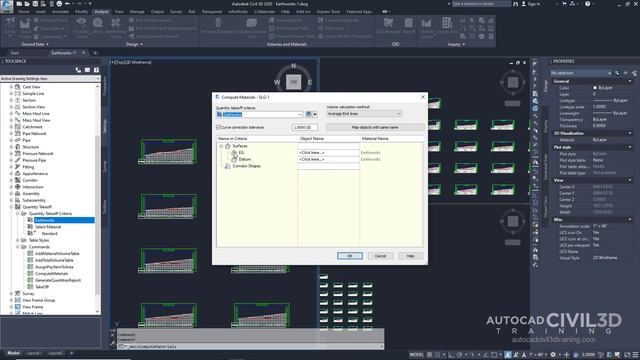The height and width of the screenshot is (360, 640).
Task: Toggle PICKADD icon in Properties palette
Action: click(x=617, y=73)
